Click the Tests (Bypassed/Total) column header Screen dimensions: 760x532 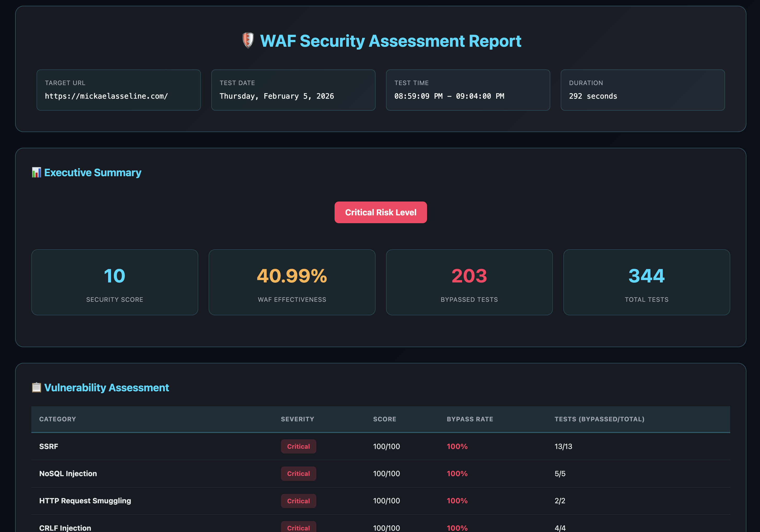[x=599, y=419]
